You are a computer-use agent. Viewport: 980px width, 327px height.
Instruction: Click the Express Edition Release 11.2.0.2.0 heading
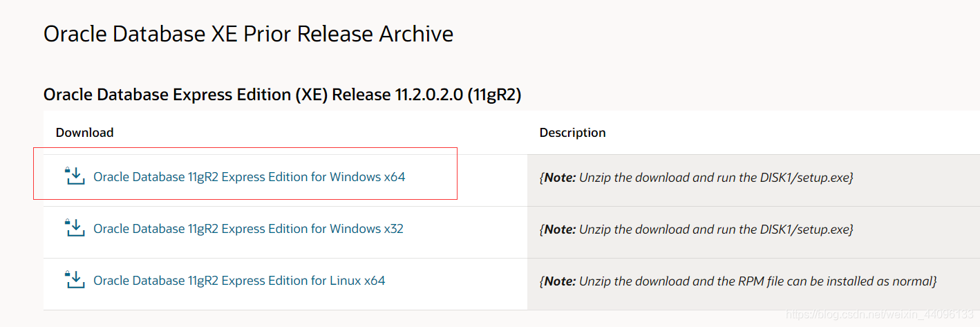(282, 95)
